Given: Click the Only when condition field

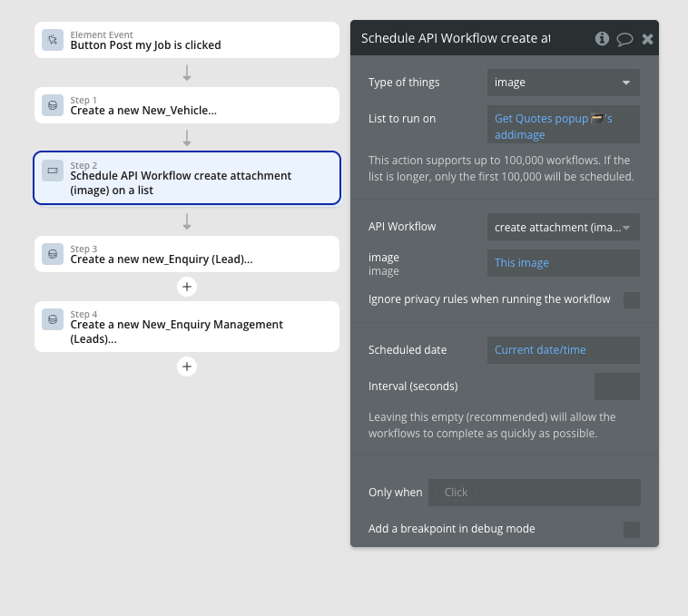Looking at the screenshot, I should pyautogui.click(x=534, y=493).
